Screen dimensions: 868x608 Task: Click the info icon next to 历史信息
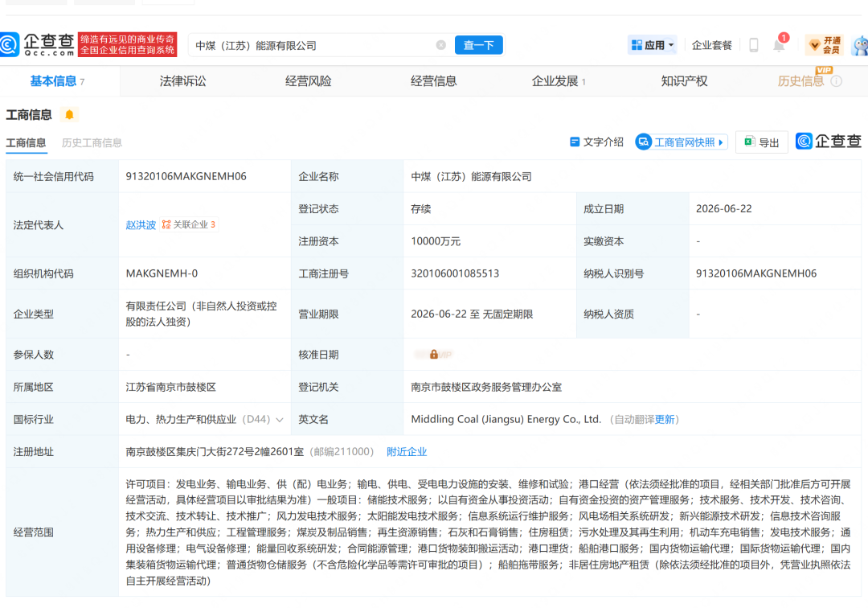pos(837,81)
